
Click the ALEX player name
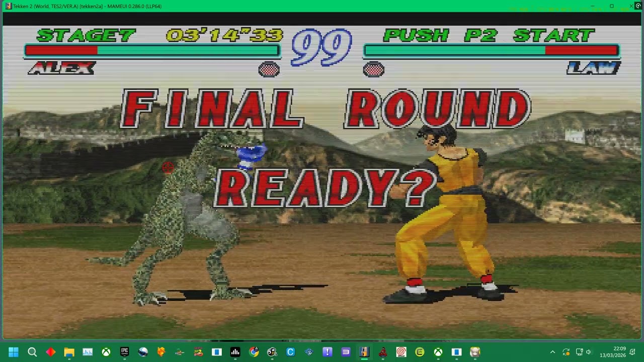[x=62, y=68]
